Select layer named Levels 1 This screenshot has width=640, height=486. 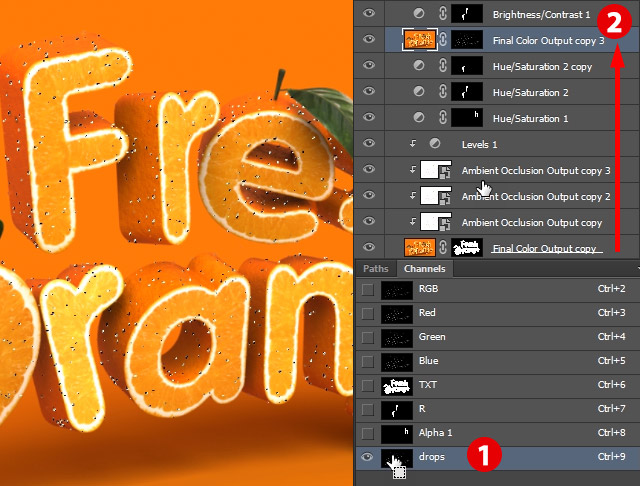(x=479, y=144)
